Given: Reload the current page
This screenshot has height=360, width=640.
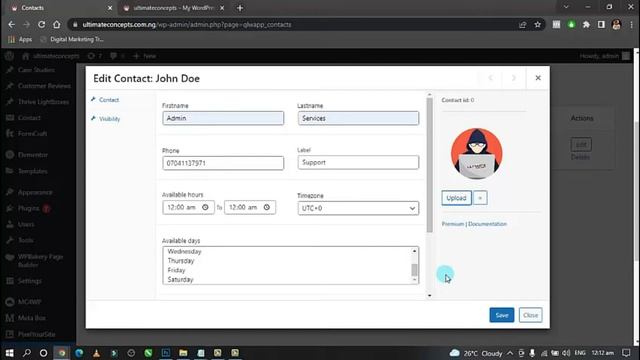Looking at the screenshot, I should (41, 24).
